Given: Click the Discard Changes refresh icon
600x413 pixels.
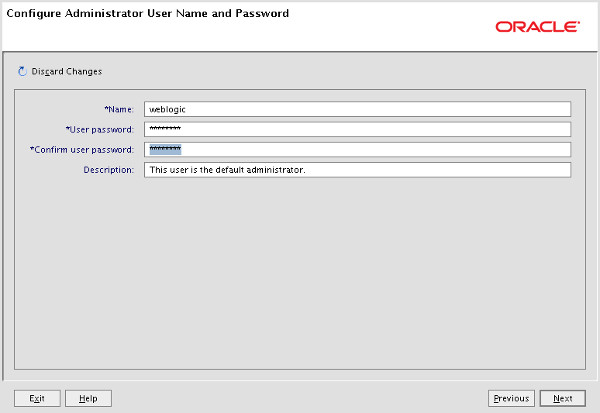Looking at the screenshot, I should (22, 71).
